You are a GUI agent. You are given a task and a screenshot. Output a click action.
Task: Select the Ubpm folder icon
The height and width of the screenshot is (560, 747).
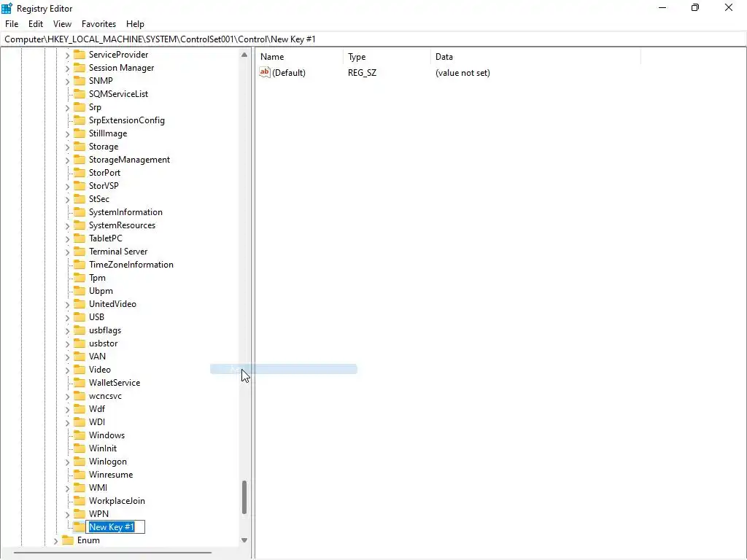click(x=79, y=290)
